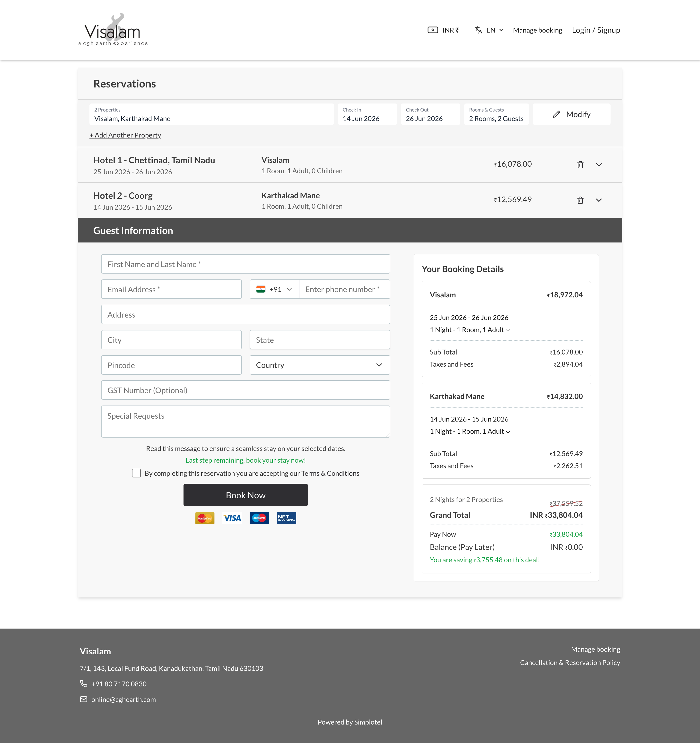Open the Properties field Visalam, Karthakad Mane
Screen dimensions: 700x743
pos(212,114)
